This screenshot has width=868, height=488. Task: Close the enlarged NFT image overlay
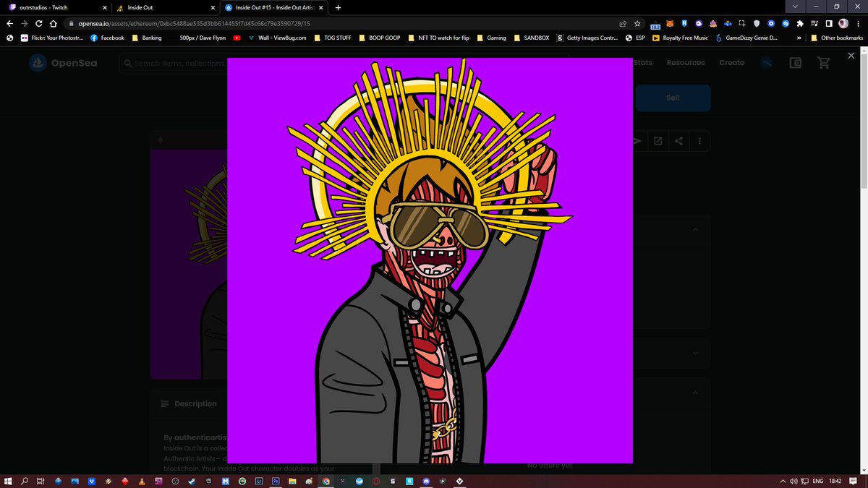coord(851,56)
